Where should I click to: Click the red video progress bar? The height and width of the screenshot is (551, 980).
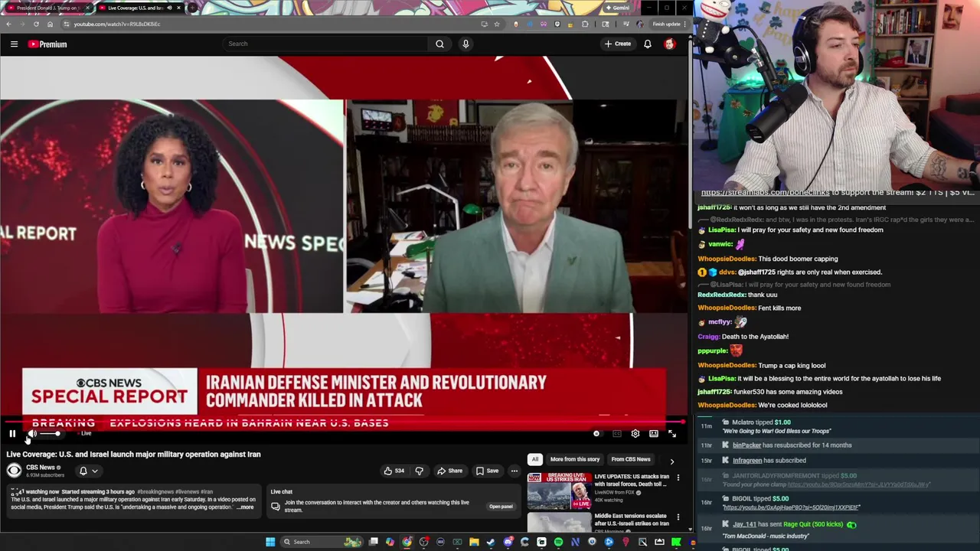pos(345,422)
